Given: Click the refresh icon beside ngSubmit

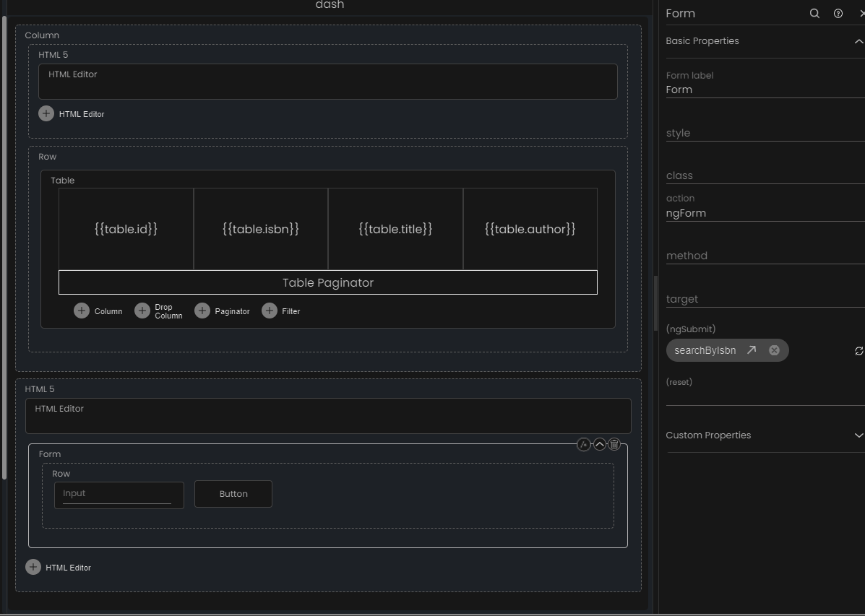Looking at the screenshot, I should tap(859, 351).
